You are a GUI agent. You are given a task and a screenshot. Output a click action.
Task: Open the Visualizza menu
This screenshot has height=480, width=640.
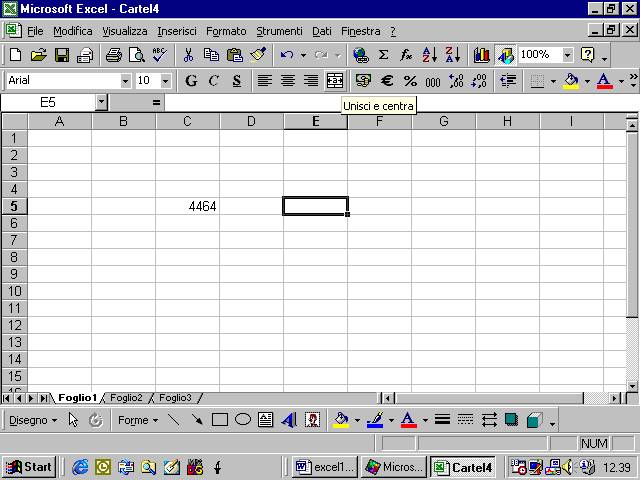124,31
